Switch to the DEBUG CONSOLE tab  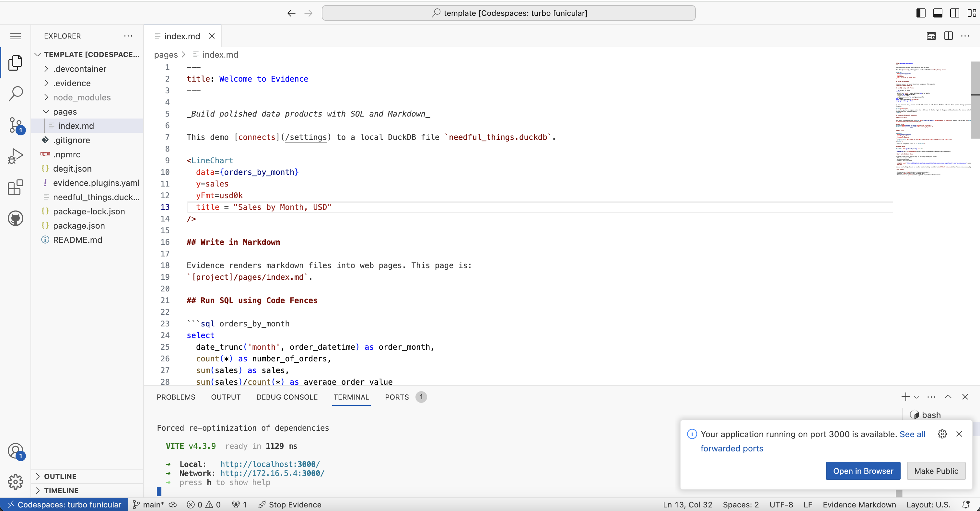tap(287, 397)
